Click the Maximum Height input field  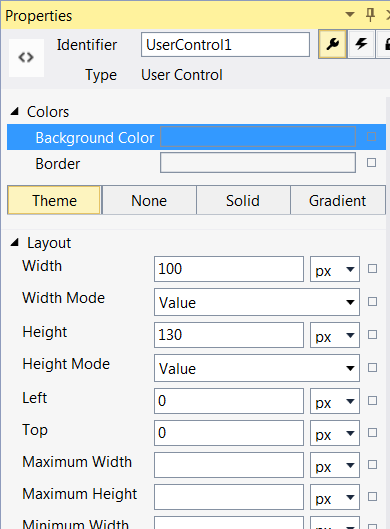click(x=229, y=497)
